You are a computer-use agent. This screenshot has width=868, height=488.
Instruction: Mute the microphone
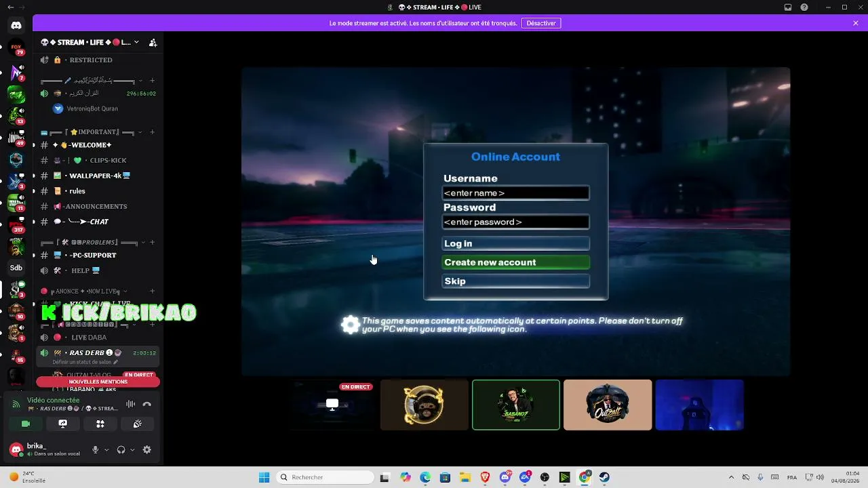(96, 449)
